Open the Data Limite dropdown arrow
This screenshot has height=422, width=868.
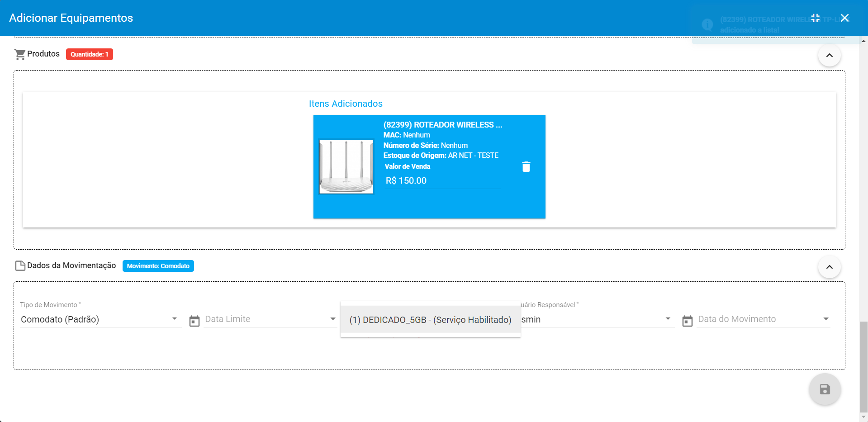tap(333, 319)
